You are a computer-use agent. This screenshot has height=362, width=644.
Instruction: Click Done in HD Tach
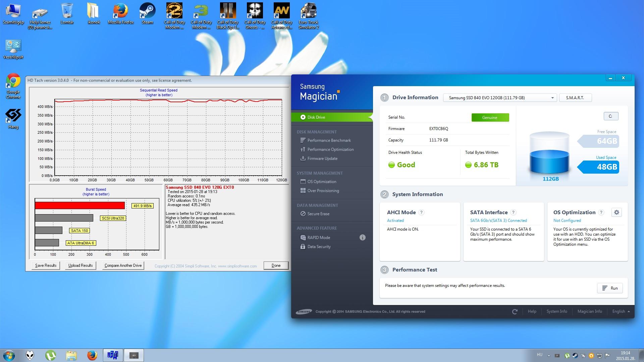point(276,265)
